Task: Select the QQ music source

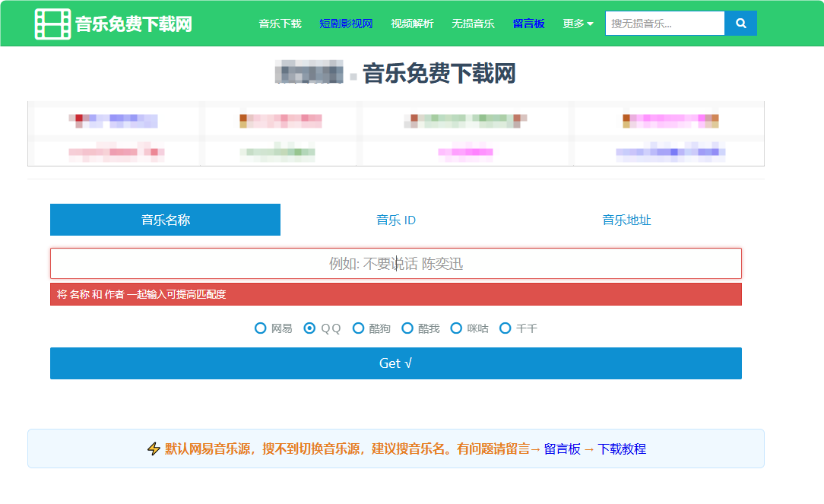Action: [x=309, y=328]
